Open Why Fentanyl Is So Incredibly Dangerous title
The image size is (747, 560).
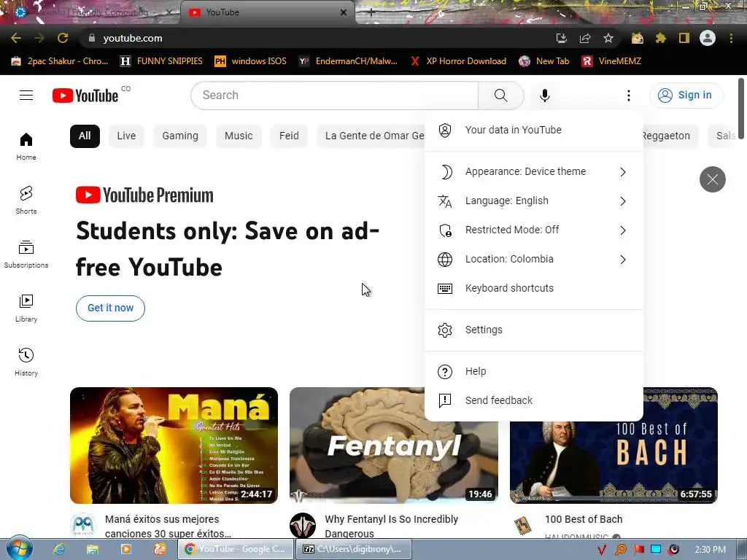point(392,526)
